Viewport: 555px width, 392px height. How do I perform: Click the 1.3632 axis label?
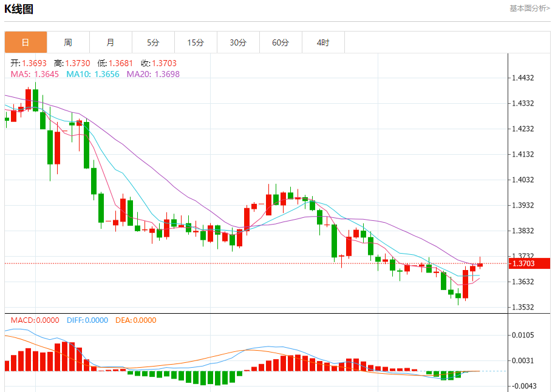(x=523, y=282)
